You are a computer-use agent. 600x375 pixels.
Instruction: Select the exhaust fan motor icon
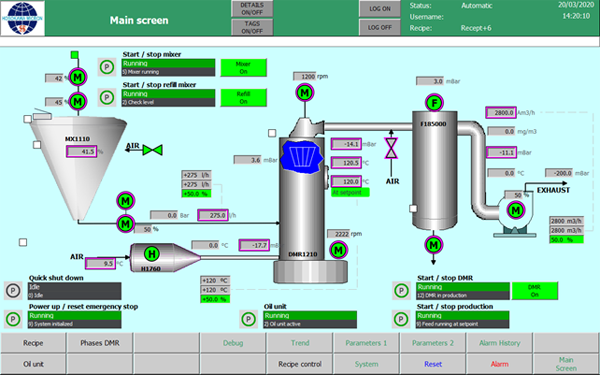click(515, 210)
